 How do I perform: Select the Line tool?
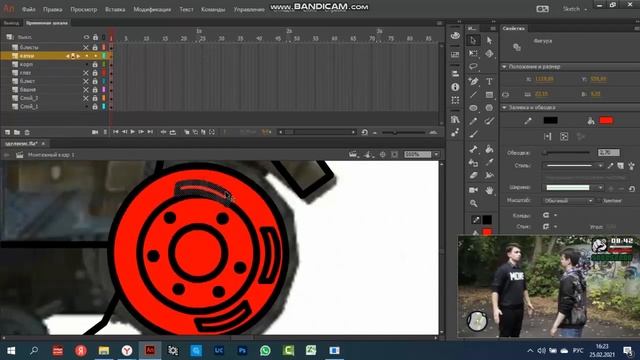coord(473,95)
